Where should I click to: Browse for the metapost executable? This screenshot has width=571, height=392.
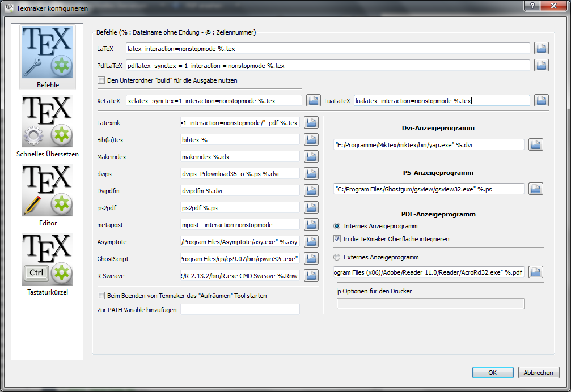[311, 225]
